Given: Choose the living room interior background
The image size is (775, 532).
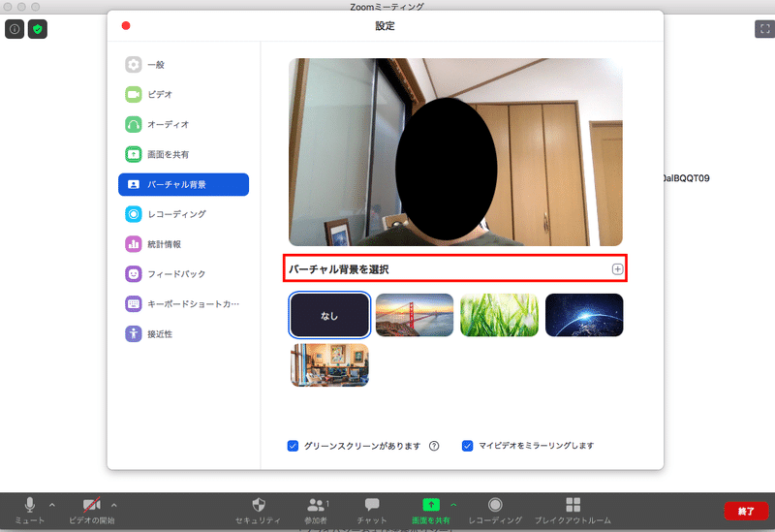Looking at the screenshot, I should 329,365.
